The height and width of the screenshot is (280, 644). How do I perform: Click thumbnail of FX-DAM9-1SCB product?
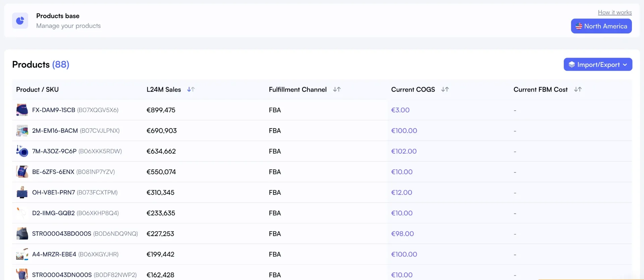point(22,110)
